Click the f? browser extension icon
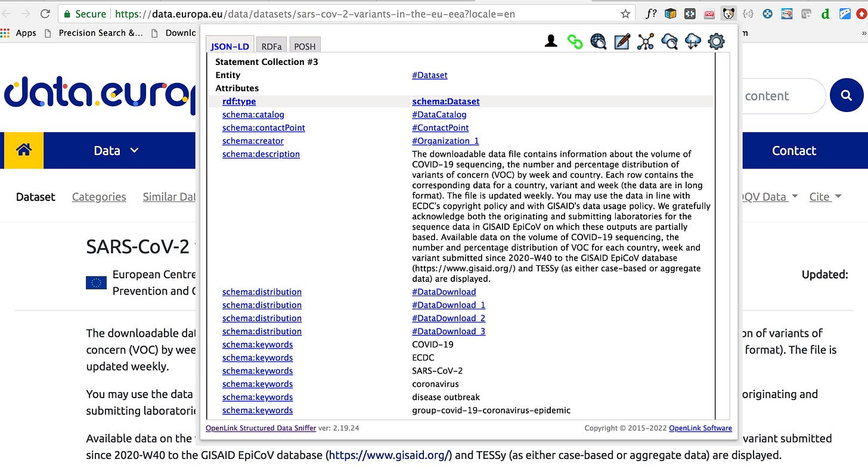 pyautogui.click(x=651, y=13)
